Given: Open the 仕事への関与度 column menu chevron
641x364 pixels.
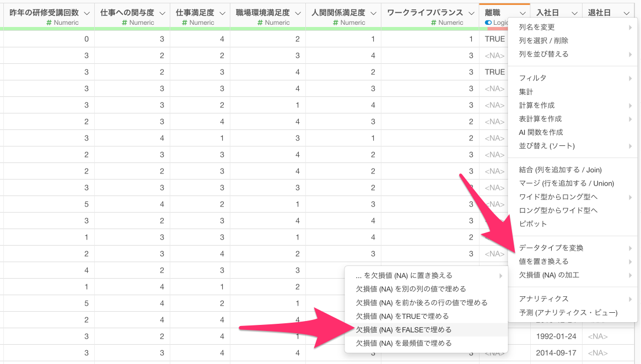Looking at the screenshot, I should tap(162, 13).
